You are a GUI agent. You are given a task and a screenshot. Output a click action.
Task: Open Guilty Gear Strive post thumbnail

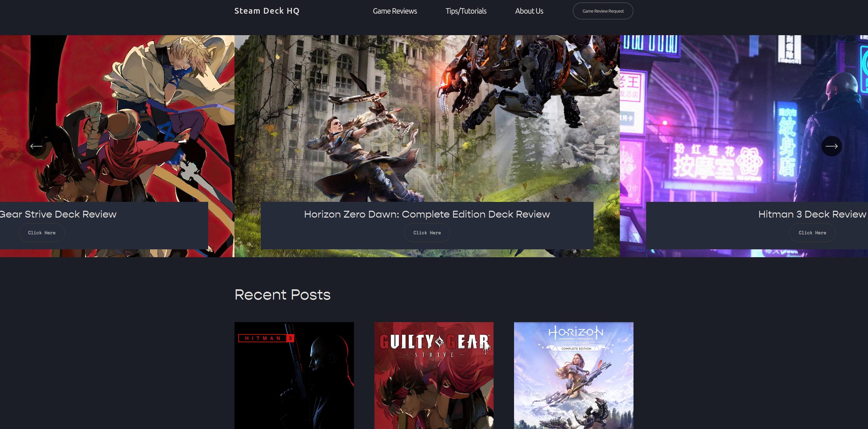pyautogui.click(x=434, y=375)
